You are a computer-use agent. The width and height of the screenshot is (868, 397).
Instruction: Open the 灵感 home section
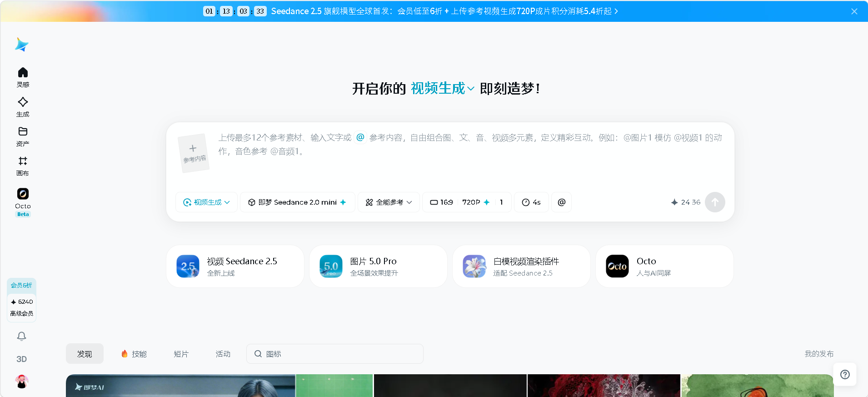[23, 77]
